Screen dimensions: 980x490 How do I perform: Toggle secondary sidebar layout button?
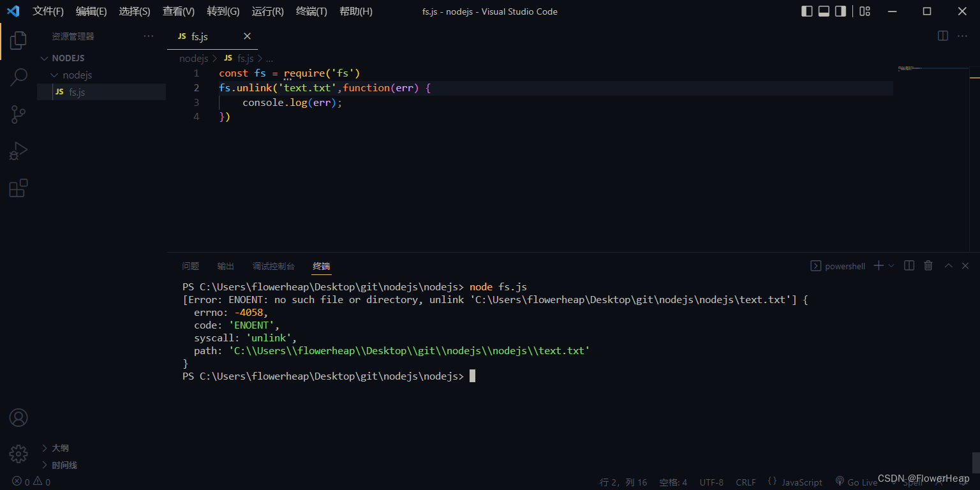click(840, 11)
